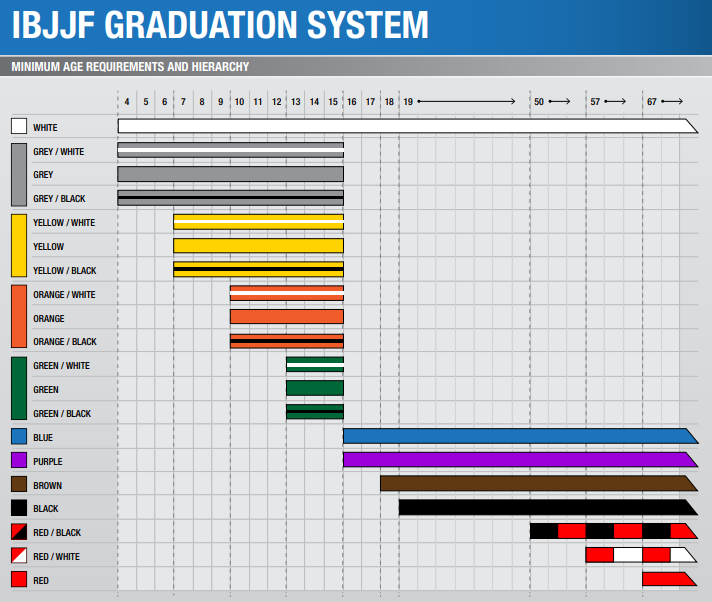Image resolution: width=712 pixels, height=602 pixels.
Task: Click the long arrow after age 19
Action: tap(466, 101)
